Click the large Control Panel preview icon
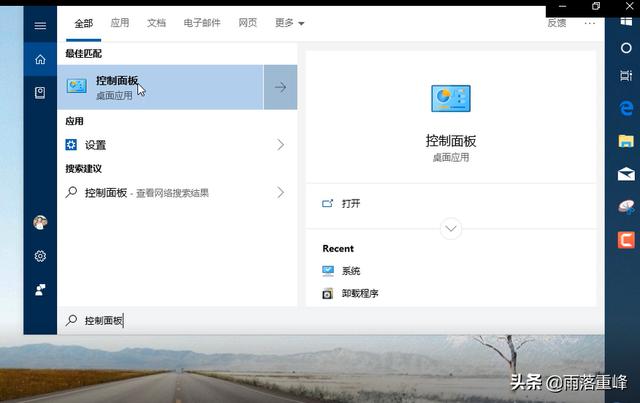This screenshot has height=403, width=640. pos(451,98)
